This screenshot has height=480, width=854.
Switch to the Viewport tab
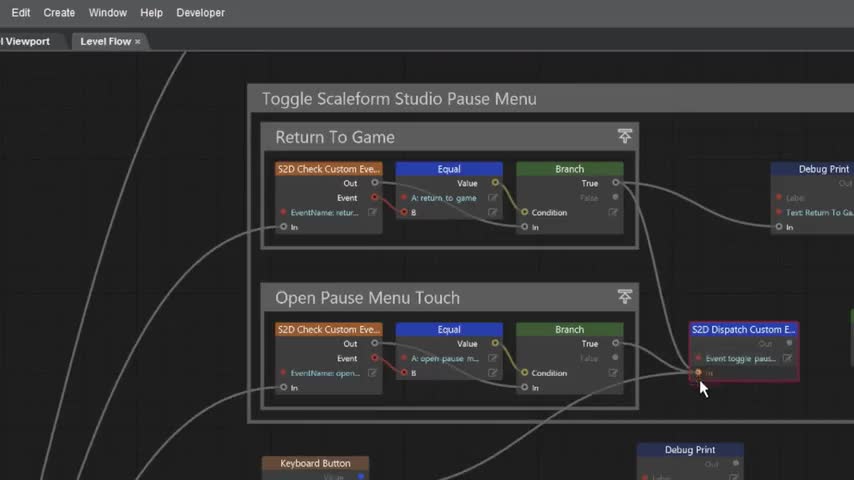click(x=25, y=41)
